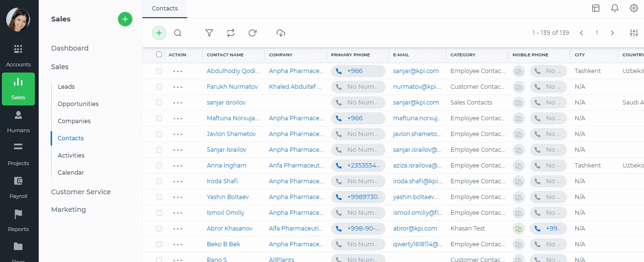This screenshot has height=262, width=644.
Task: Go to next page arrow in pagination
Action: point(612,33)
